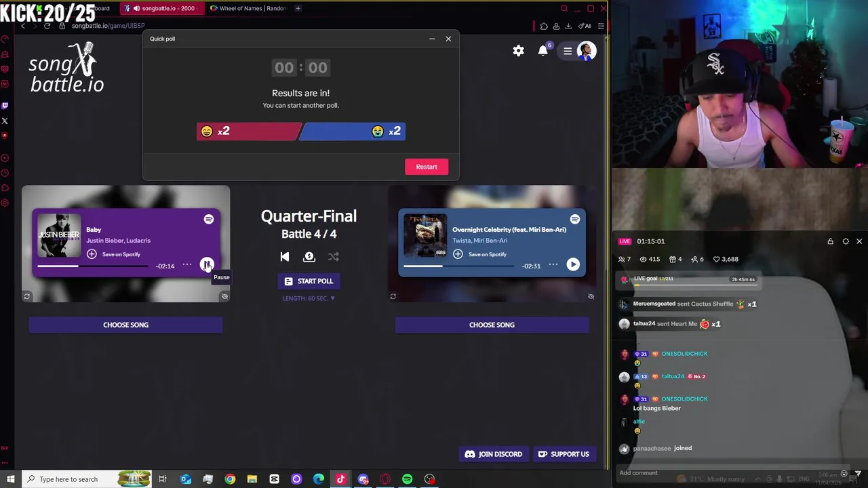Image resolution: width=868 pixels, height=488 pixels.
Task: Click JOIN DISCORD button
Action: click(x=493, y=454)
